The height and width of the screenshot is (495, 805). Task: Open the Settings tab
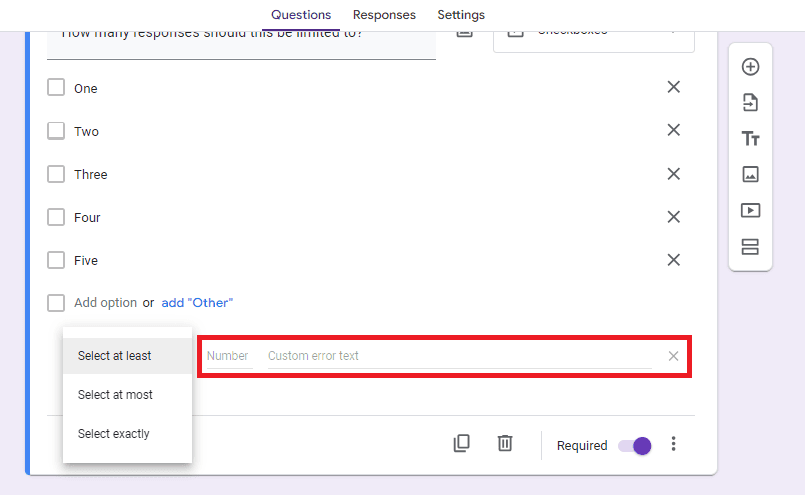coord(461,15)
